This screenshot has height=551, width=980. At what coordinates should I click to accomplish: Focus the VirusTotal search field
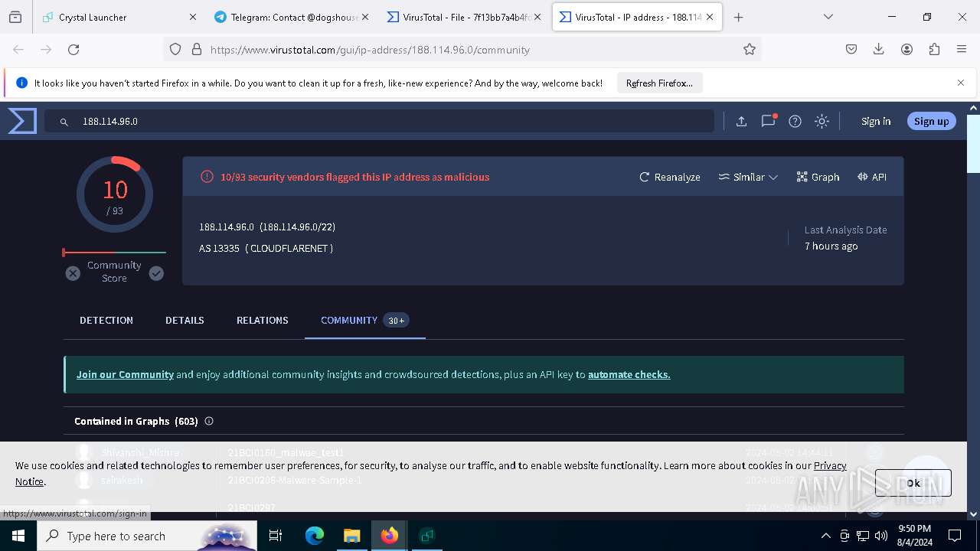point(379,121)
